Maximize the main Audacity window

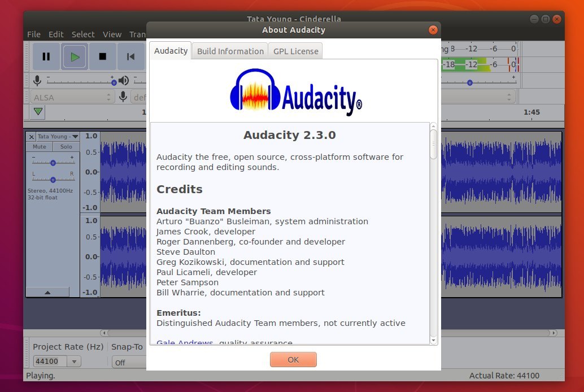click(x=545, y=19)
